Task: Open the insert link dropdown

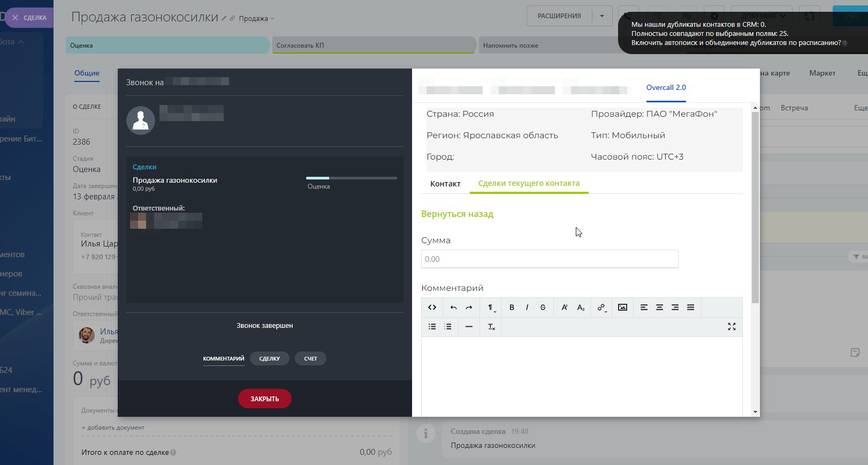Action: point(601,307)
